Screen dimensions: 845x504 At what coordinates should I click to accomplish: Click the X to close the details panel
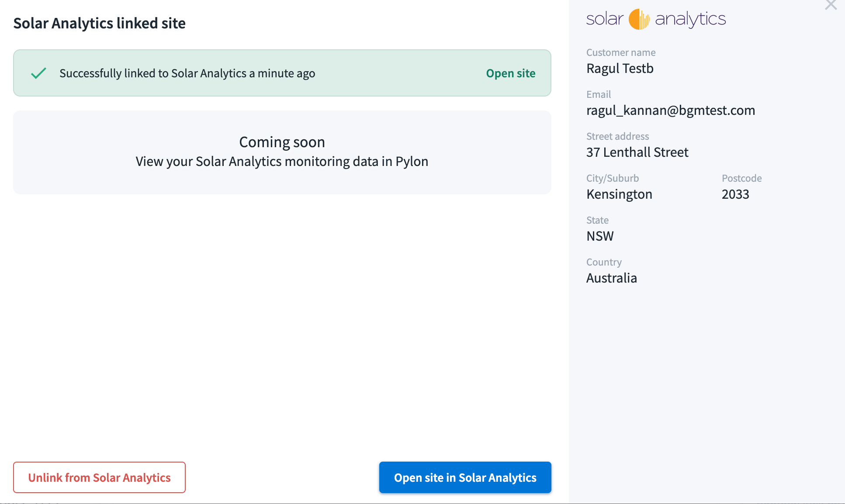click(x=830, y=6)
